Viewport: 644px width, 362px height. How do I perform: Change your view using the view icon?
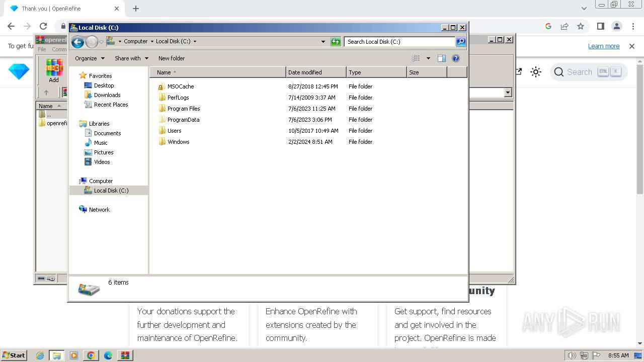click(416, 58)
